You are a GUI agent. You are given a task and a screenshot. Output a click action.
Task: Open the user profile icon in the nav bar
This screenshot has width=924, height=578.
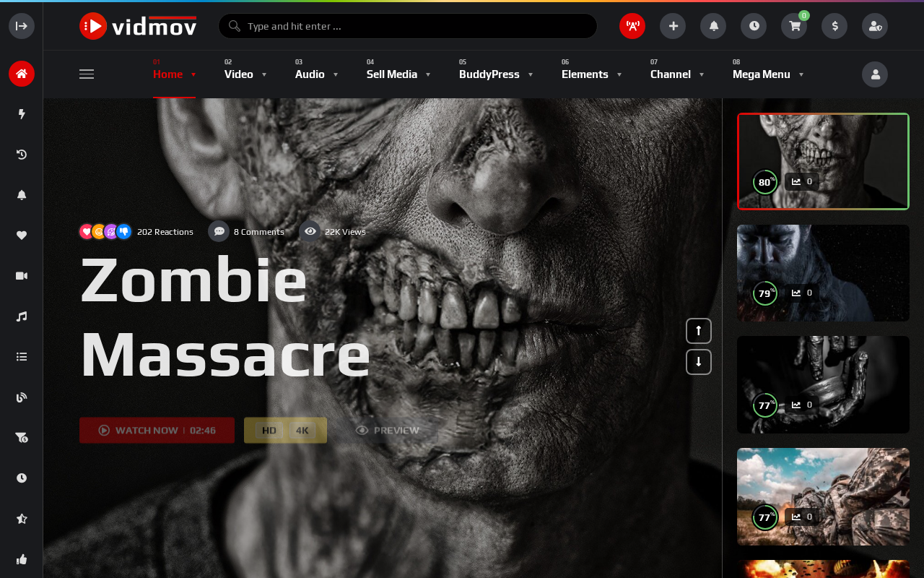coord(875,74)
